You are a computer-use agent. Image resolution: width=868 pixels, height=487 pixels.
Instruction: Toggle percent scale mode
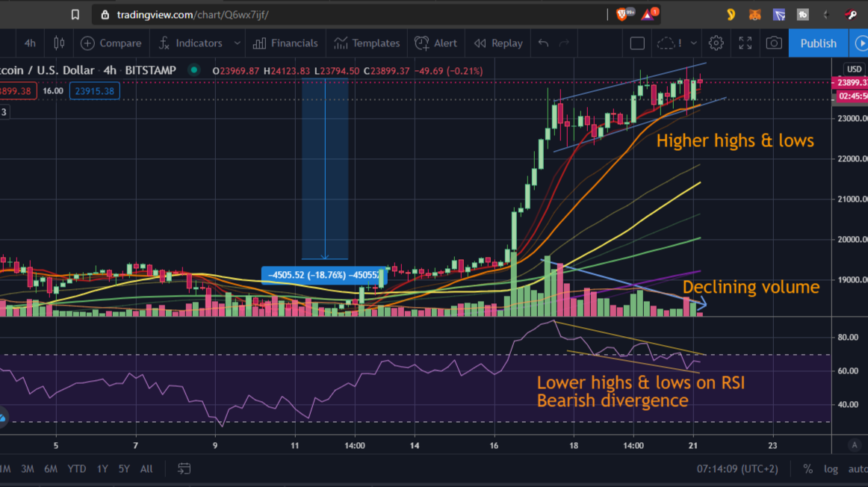[x=807, y=469]
